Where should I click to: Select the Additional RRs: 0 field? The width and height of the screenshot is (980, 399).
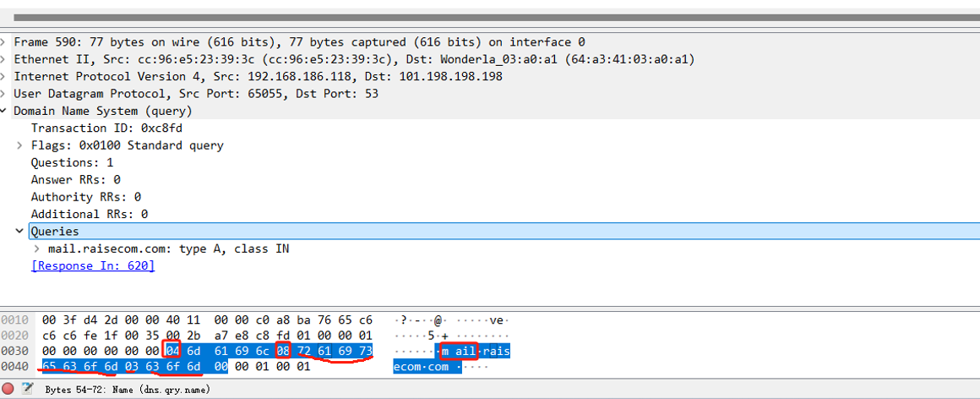click(90, 214)
